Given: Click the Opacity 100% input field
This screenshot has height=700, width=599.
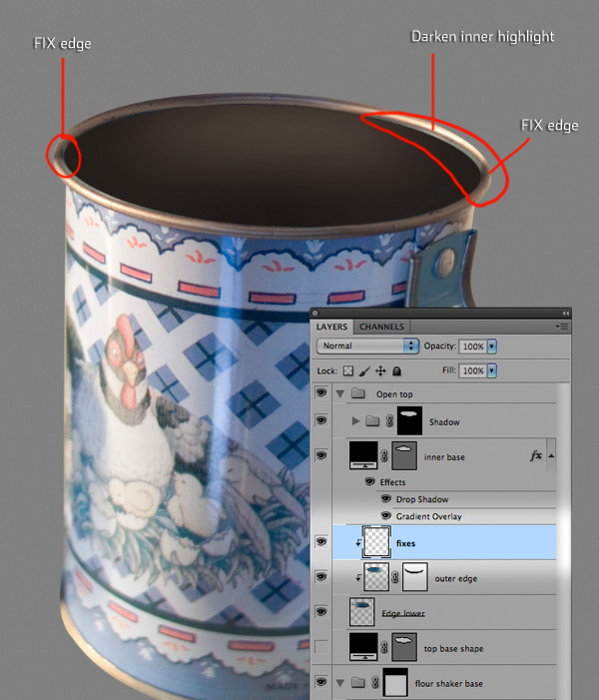Looking at the screenshot, I should coord(472,347).
